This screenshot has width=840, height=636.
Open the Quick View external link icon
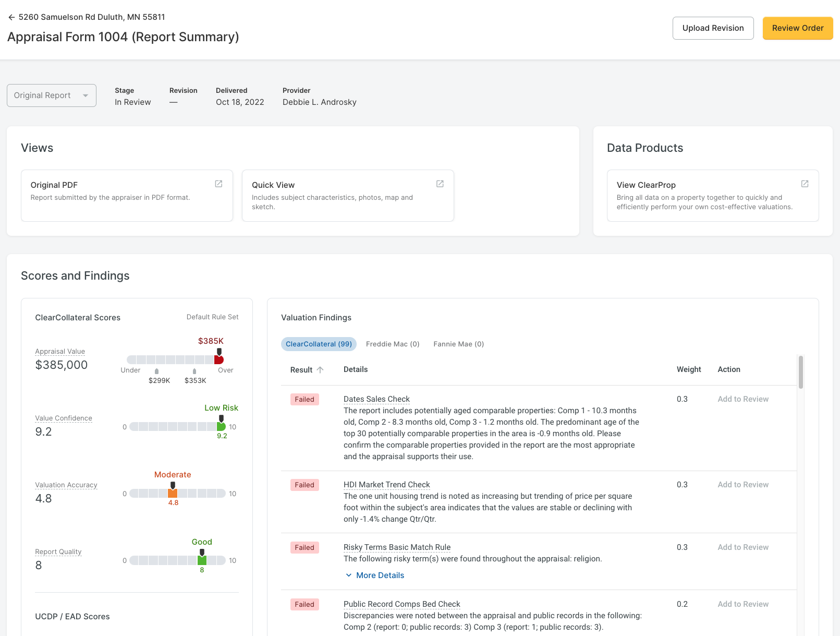(x=440, y=184)
